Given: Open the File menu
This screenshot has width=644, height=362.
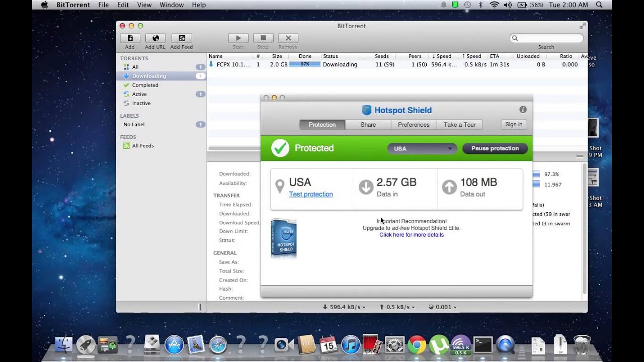Looking at the screenshot, I should point(104,5).
